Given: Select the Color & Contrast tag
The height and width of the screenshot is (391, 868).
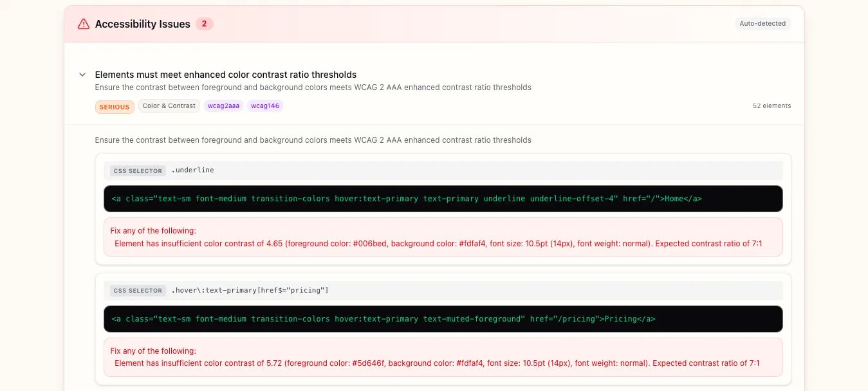Looking at the screenshot, I should point(169,106).
